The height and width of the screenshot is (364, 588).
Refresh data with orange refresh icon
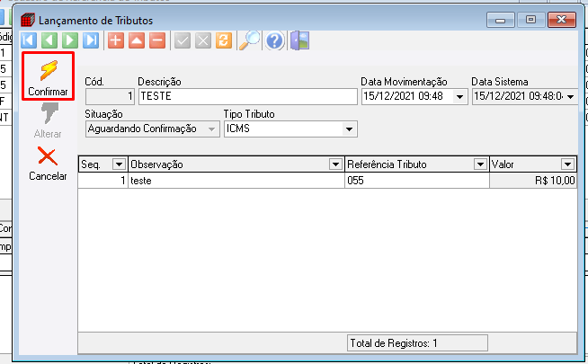coord(224,40)
